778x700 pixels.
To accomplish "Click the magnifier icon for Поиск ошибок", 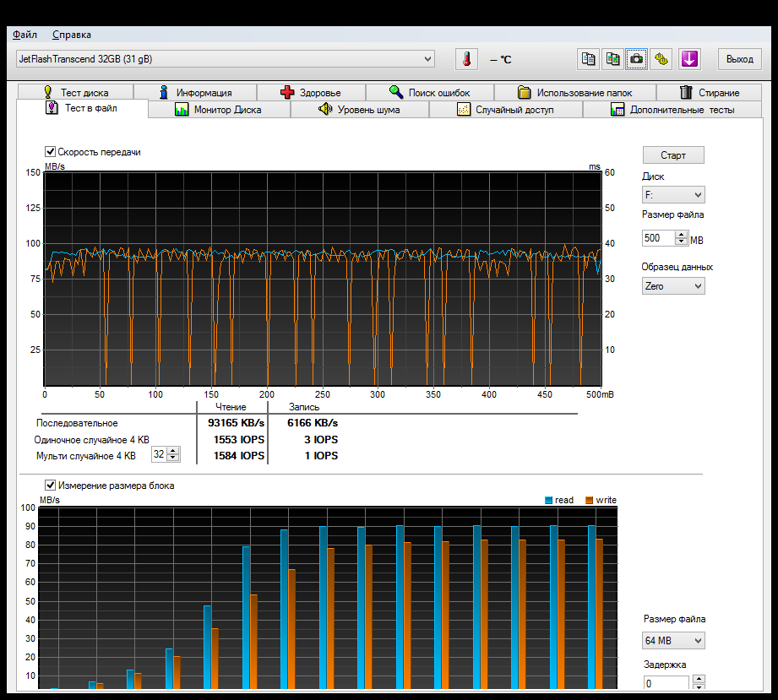I will click(396, 92).
